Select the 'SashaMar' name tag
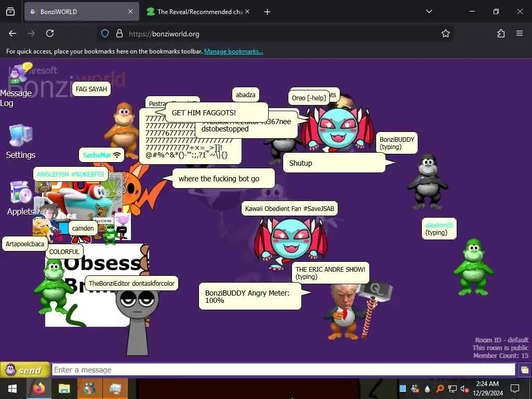Image resolution: width=532 pixels, height=399 pixels. pos(101,155)
